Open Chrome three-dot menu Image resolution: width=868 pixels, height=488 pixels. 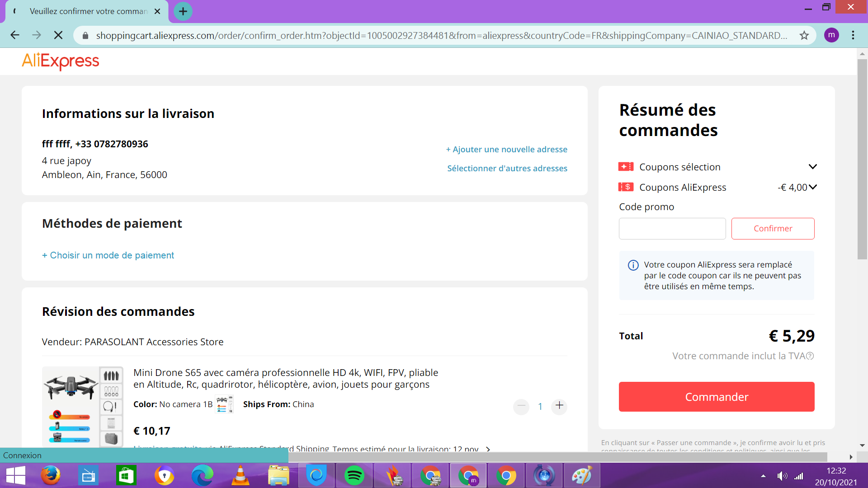(x=853, y=35)
